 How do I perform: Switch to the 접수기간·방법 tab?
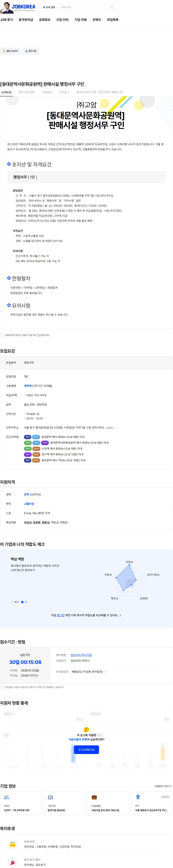click(27, 92)
